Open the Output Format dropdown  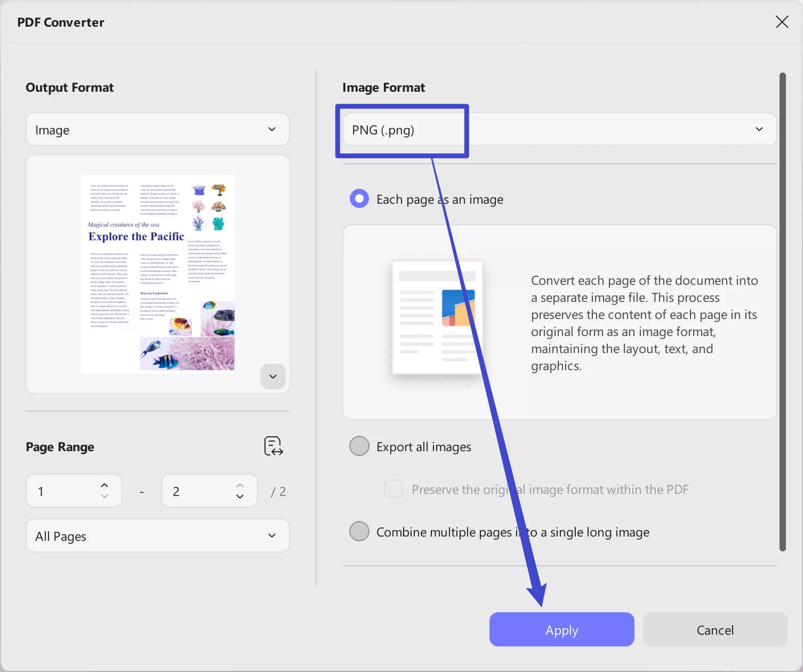point(157,129)
